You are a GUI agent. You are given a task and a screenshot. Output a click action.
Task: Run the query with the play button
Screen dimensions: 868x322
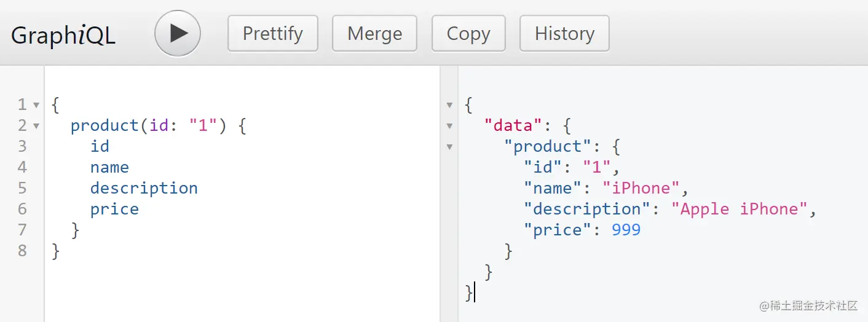tap(177, 33)
